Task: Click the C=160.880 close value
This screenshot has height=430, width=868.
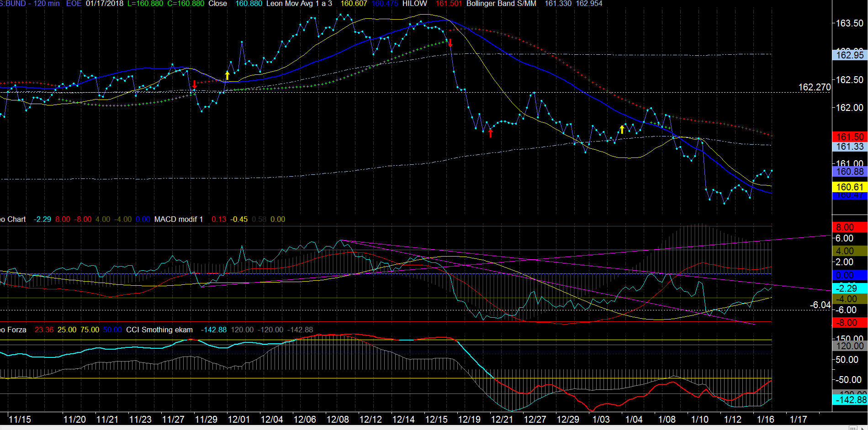Action: click(x=186, y=4)
